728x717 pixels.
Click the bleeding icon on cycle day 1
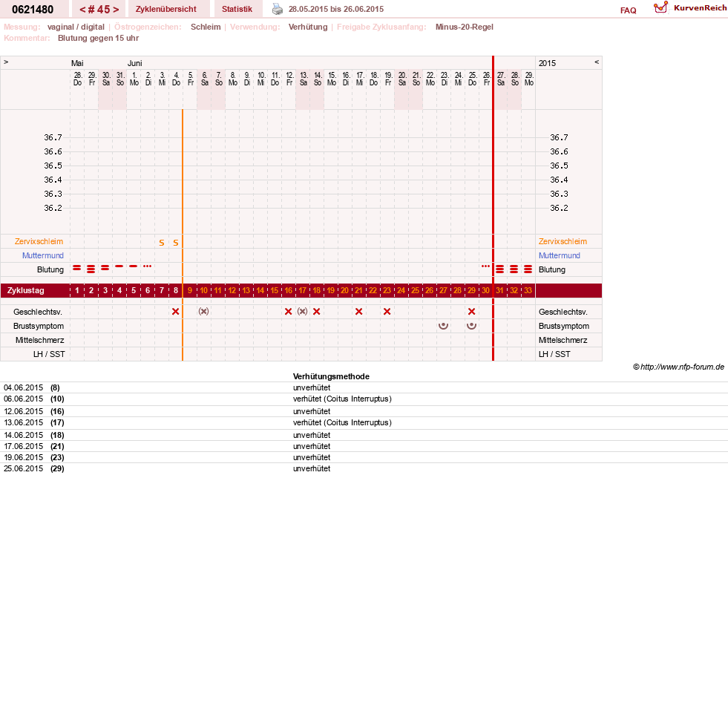tap(77, 268)
